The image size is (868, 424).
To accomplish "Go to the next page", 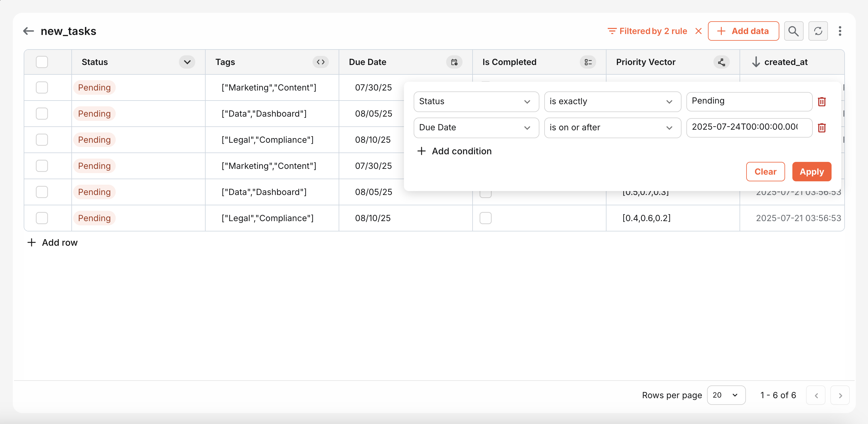I will coord(840,395).
